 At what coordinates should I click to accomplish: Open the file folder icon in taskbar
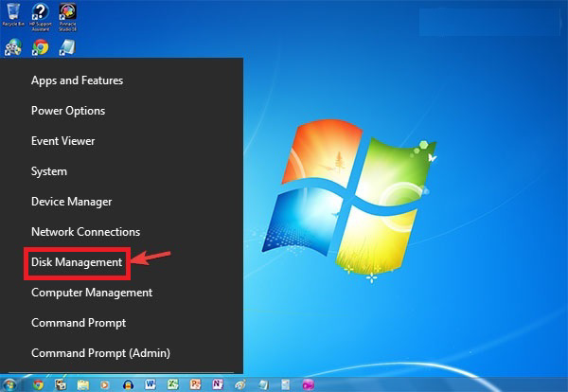pyautogui.click(x=82, y=383)
